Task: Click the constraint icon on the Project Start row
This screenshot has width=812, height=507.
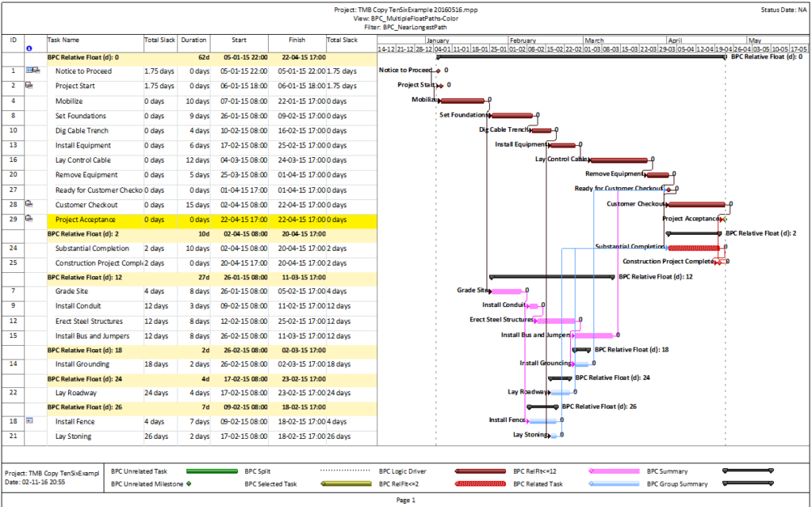Action: pyautogui.click(x=29, y=86)
